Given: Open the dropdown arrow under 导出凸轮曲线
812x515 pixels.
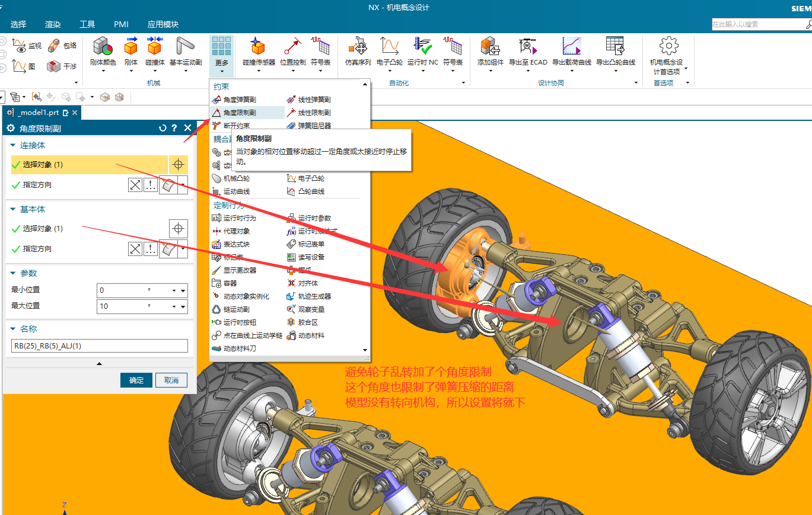Looking at the screenshot, I should (x=615, y=71).
